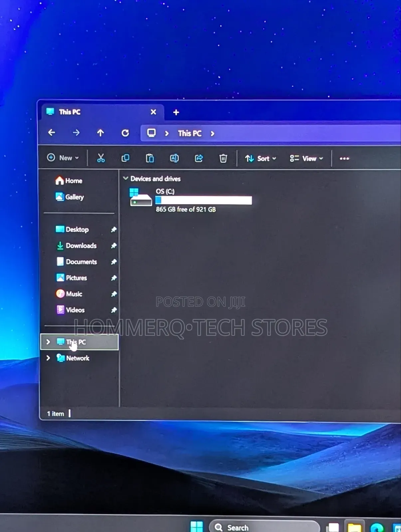Click the Paste clipboard icon
Screen dimensions: 401x532
click(x=150, y=158)
